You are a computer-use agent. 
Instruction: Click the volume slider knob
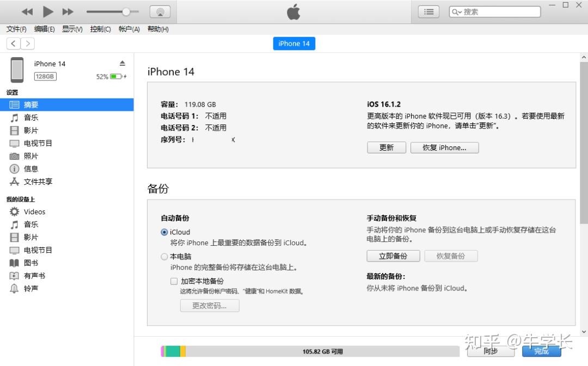[126, 12]
